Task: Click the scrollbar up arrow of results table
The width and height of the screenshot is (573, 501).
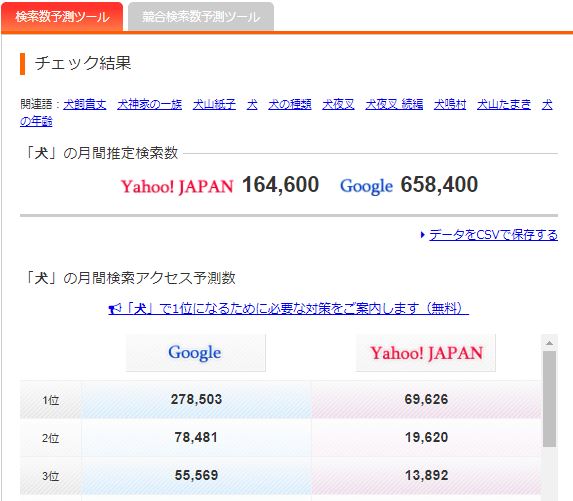Action: click(549, 343)
